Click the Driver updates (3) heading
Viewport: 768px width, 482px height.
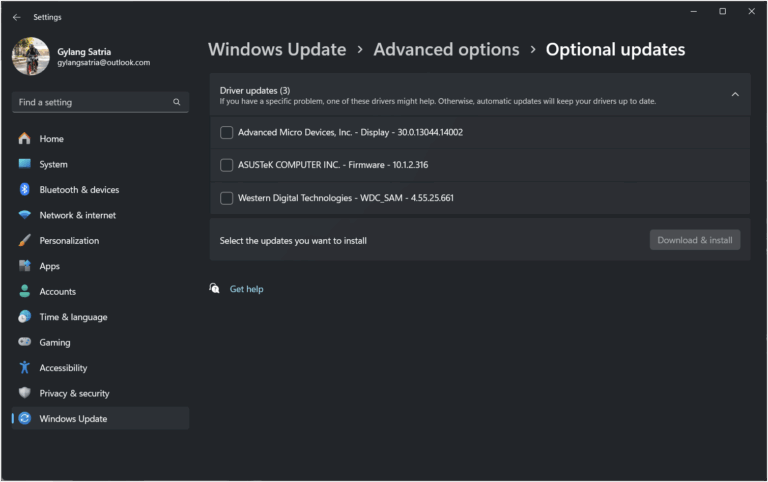pyautogui.click(x=255, y=91)
